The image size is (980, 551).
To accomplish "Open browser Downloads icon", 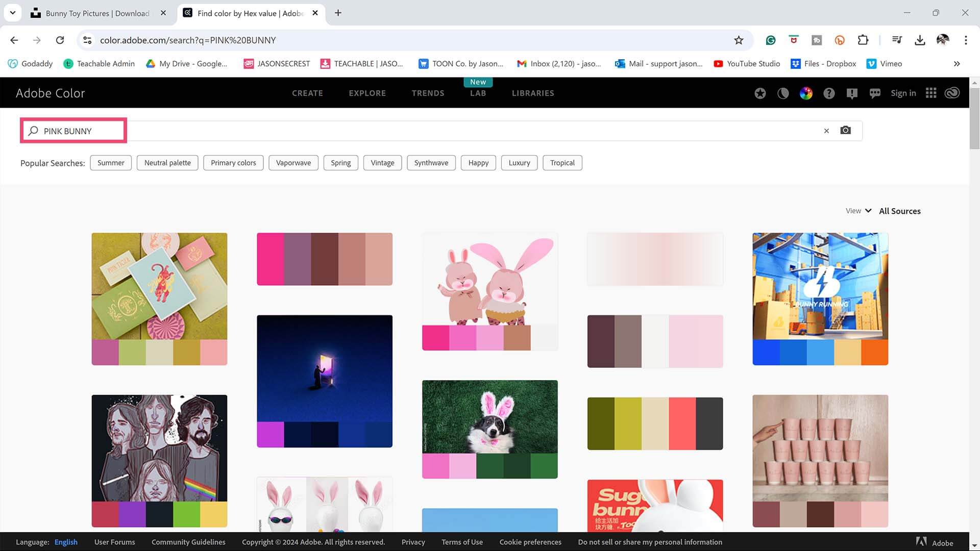I will [x=920, y=40].
